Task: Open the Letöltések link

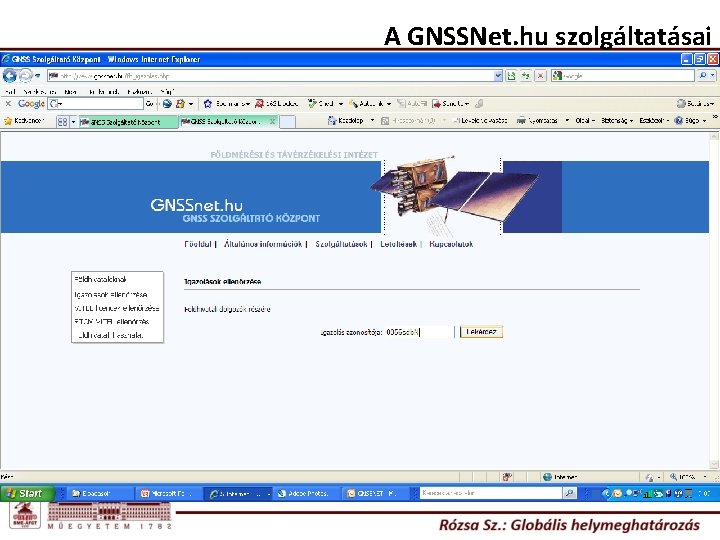Action: (x=399, y=244)
